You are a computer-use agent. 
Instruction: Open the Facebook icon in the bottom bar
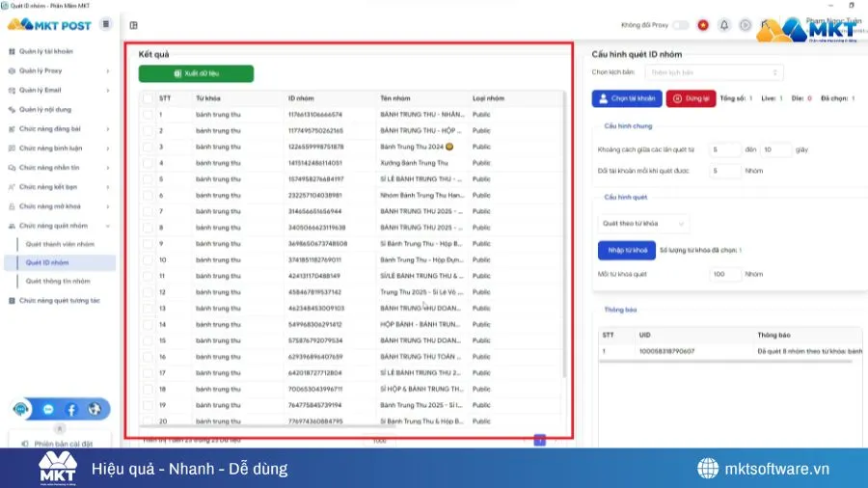point(71,410)
